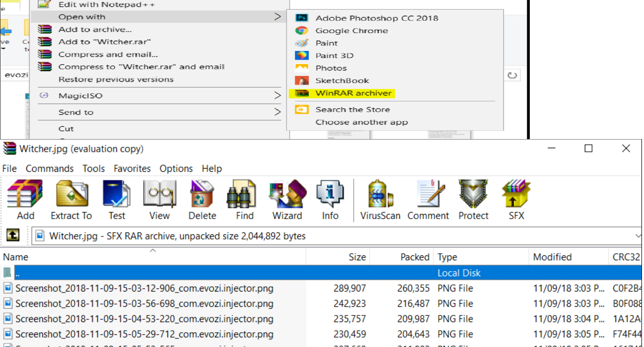The width and height of the screenshot is (644, 347).
Task: Choose Cut from context menu
Action: (x=66, y=129)
